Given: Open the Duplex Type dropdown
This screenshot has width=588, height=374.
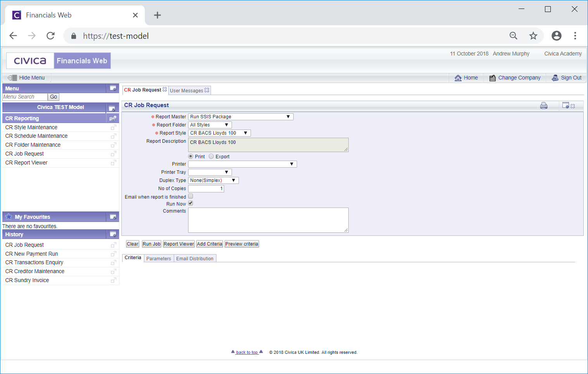Looking at the screenshot, I should point(213,180).
